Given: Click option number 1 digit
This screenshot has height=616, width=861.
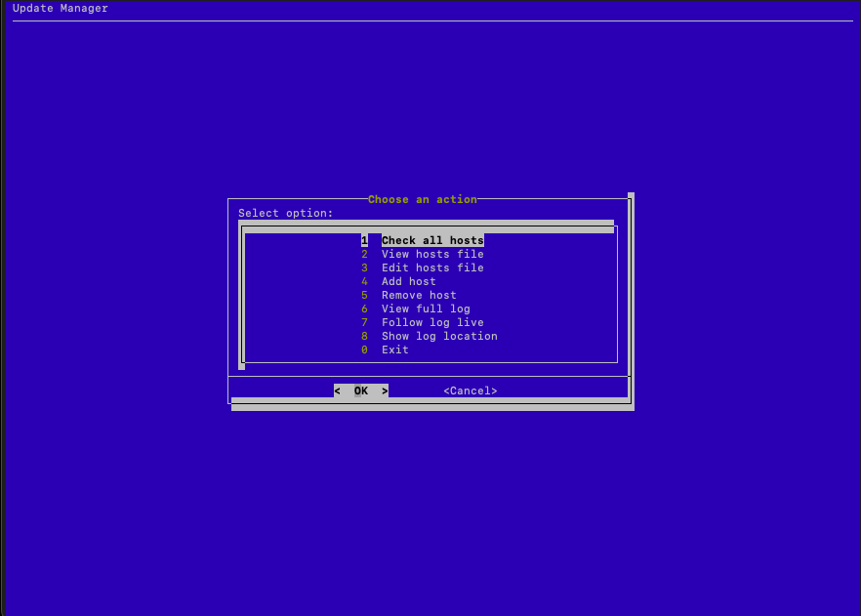Looking at the screenshot, I should pos(363,240).
